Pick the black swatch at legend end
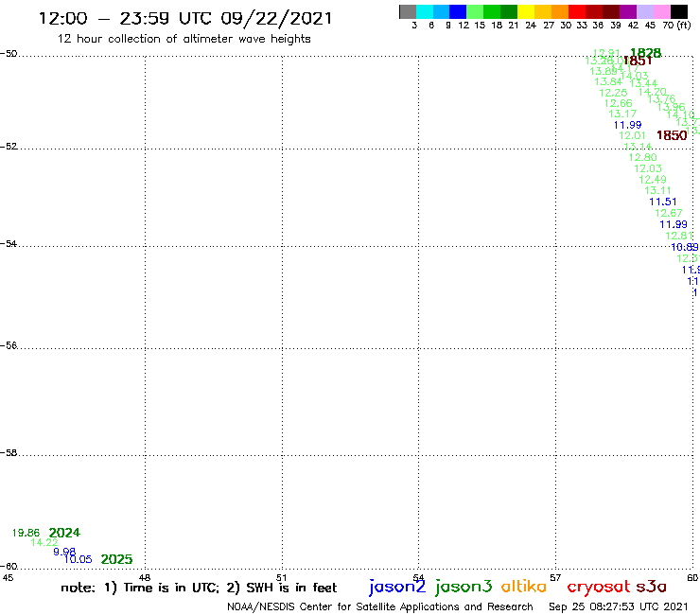This screenshot has height=615, width=700. [678, 11]
